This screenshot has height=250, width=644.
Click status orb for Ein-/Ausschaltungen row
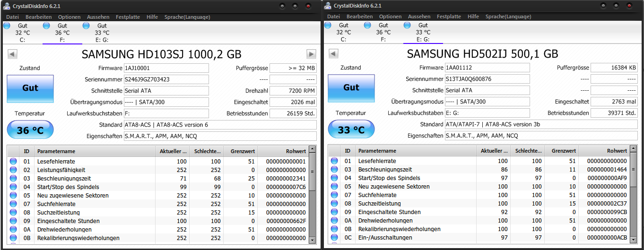tap(334, 237)
